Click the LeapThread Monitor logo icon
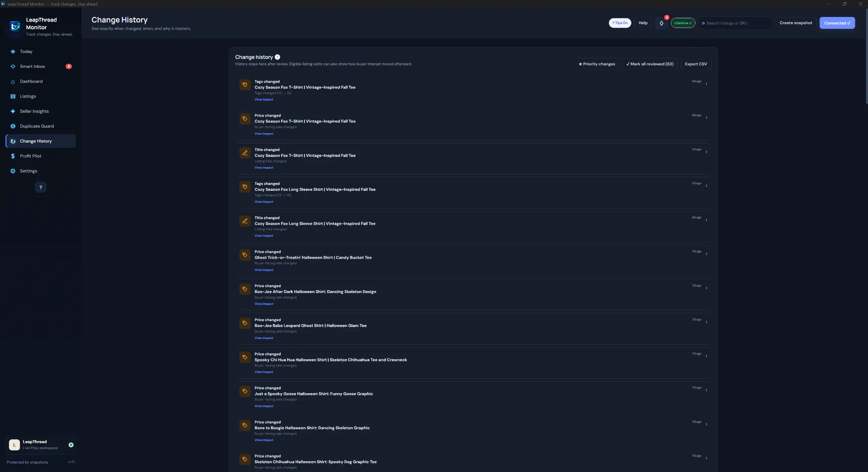Image resolution: width=868 pixels, height=472 pixels. [15, 27]
